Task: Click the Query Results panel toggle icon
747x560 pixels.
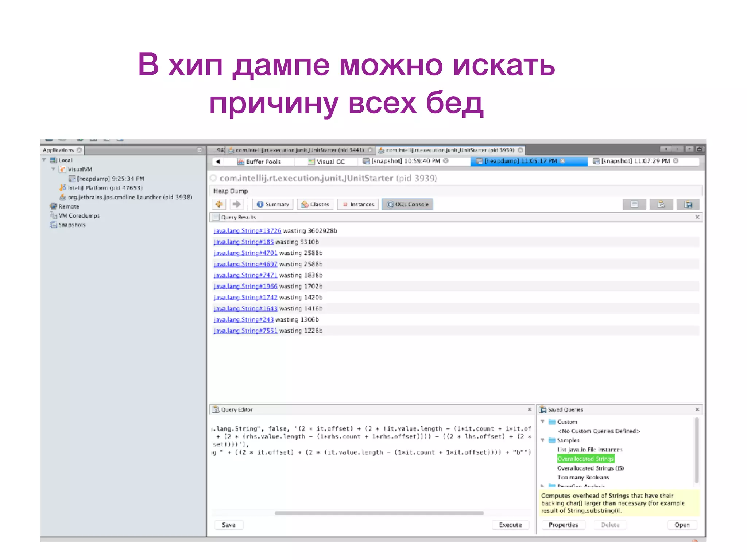Action: tap(634, 204)
